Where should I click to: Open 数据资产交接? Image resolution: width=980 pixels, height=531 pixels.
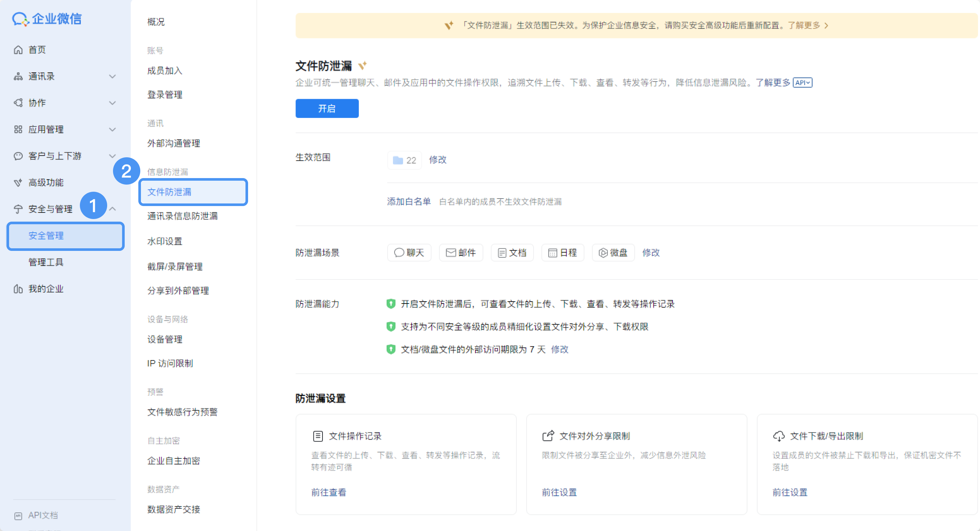click(173, 510)
